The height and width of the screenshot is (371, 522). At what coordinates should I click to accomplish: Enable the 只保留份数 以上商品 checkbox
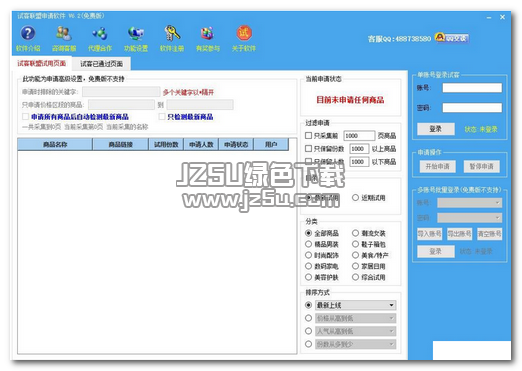click(x=309, y=149)
